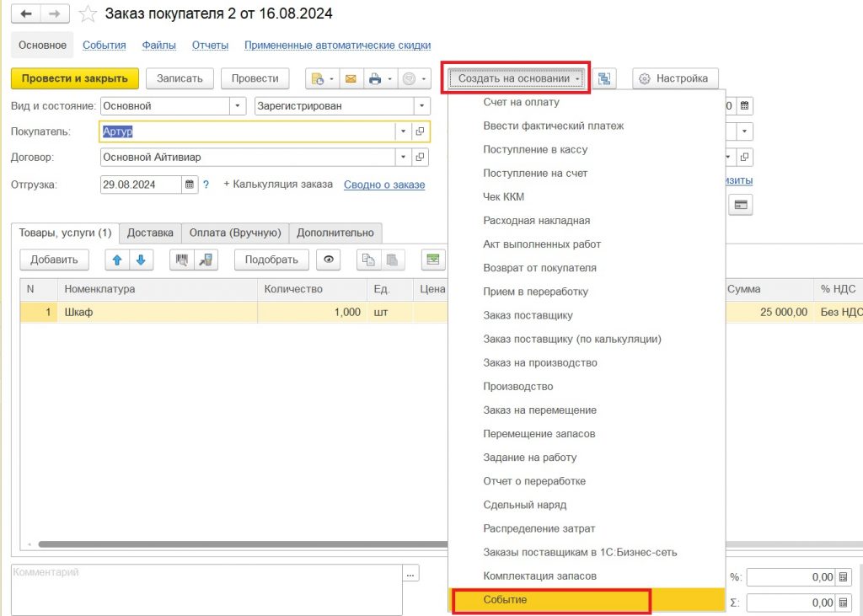Click the Записать button
The height and width of the screenshot is (616, 863).
coord(180,78)
